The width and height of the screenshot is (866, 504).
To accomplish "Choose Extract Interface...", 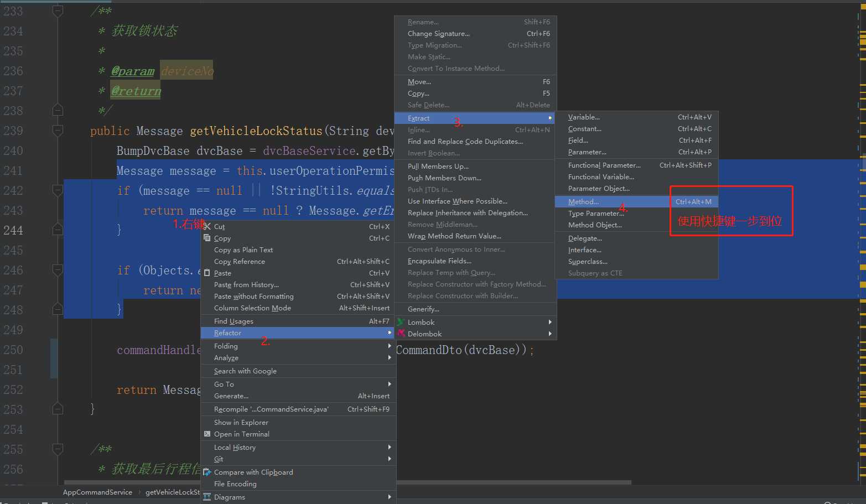I will point(636,250).
